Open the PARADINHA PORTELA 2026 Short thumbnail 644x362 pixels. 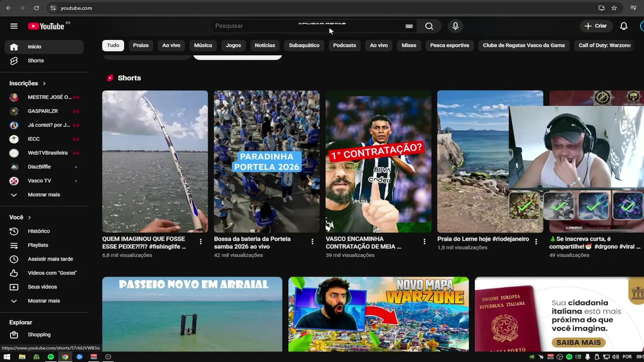(267, 161)
